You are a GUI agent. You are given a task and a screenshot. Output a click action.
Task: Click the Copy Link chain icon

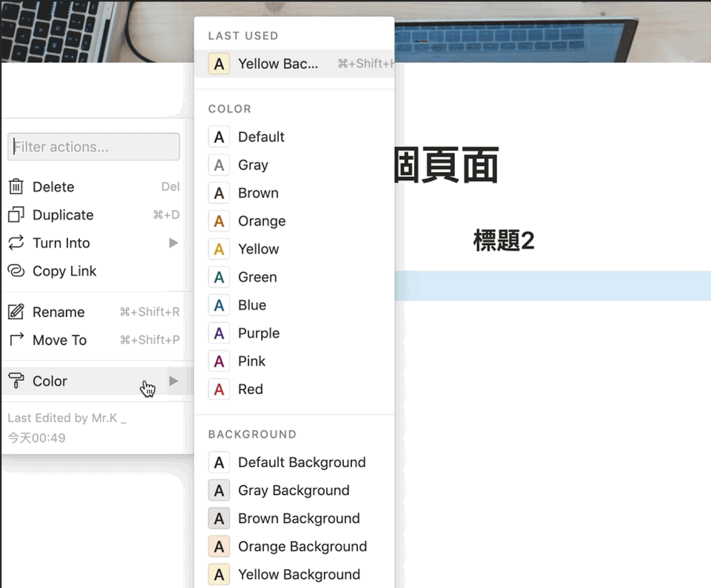pos(16,271)
